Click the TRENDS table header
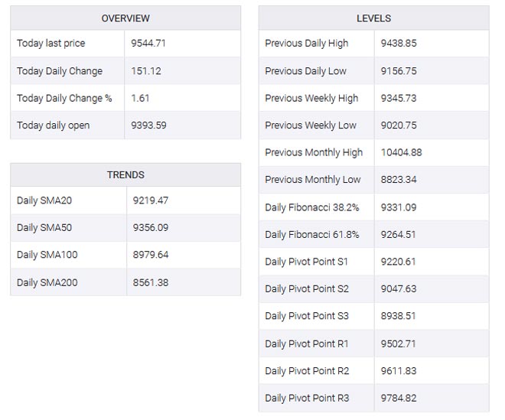This screenshot has height=420, width=505. (x=125, y=175)
